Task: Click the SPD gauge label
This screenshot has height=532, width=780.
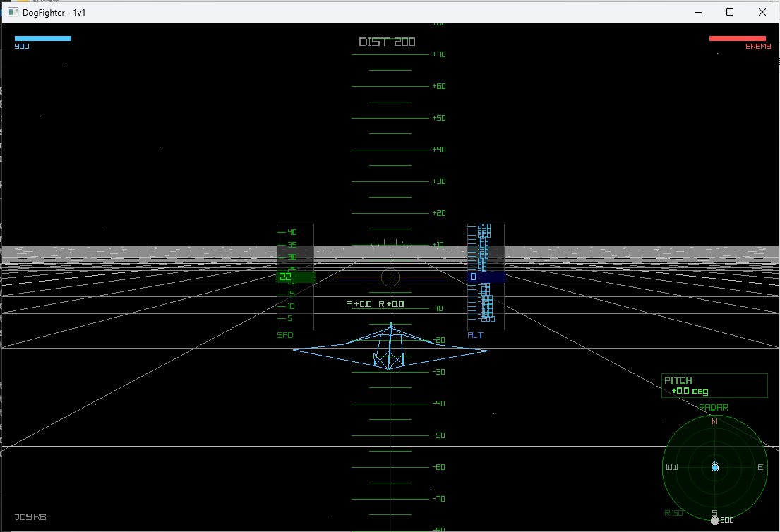Action: tap(285, 335)
